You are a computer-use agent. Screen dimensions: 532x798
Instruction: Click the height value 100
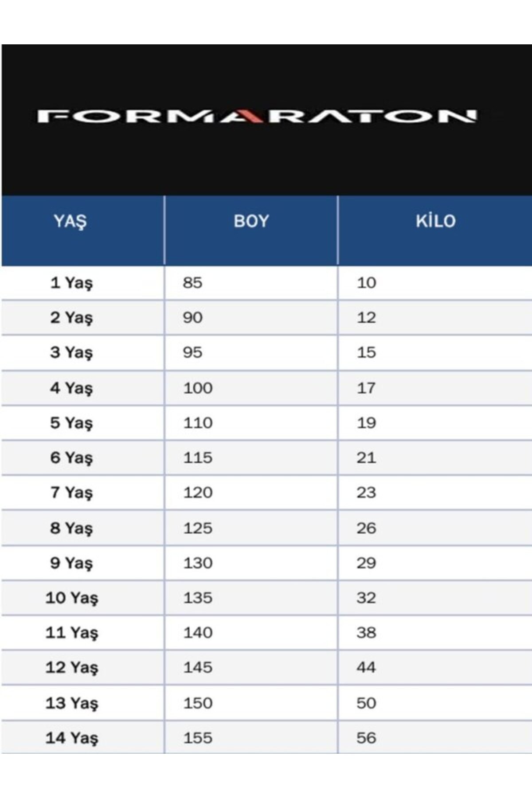coord(198,388)
